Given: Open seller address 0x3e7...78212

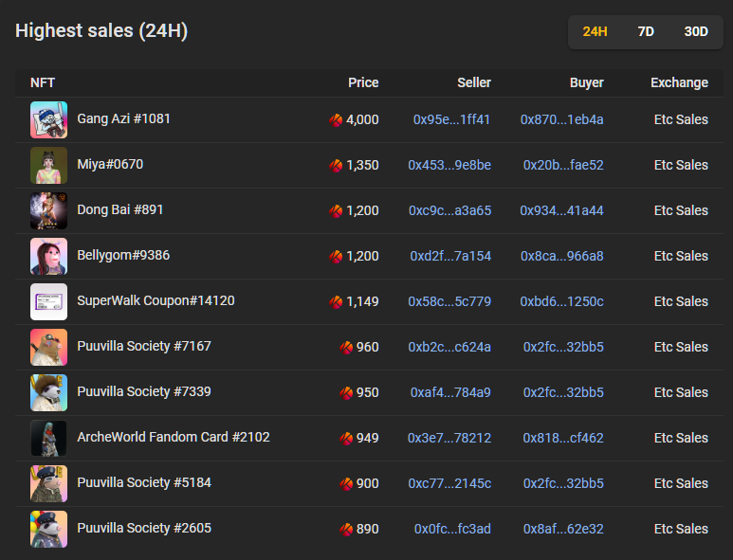Looking at the screenshot, I should pyautogui.click(x=449, y=438).
